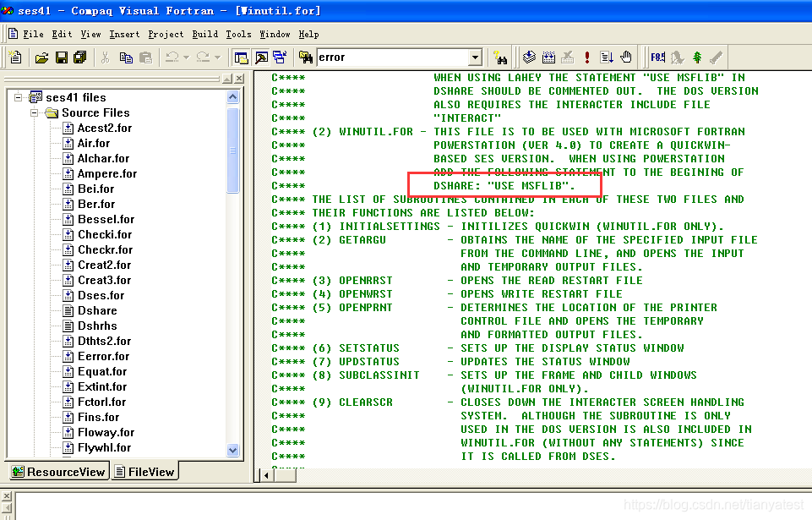
Task: Toggle the Workspace pane icon
Action: tap(242, 57)
